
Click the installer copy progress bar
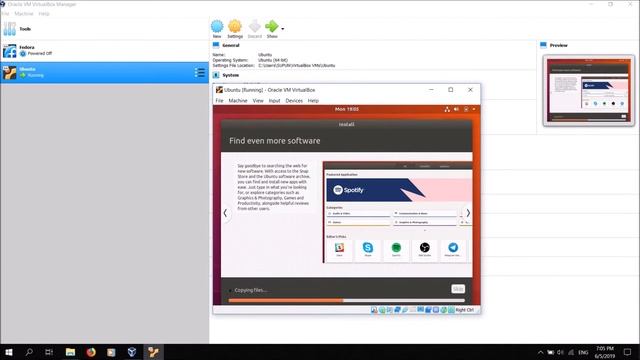(347, 300)
